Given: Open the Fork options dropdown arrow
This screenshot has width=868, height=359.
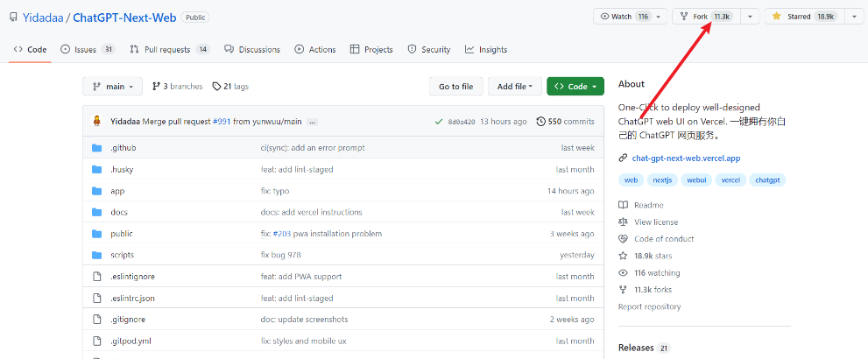Looking at the screenshot, I should click(750, 17).
